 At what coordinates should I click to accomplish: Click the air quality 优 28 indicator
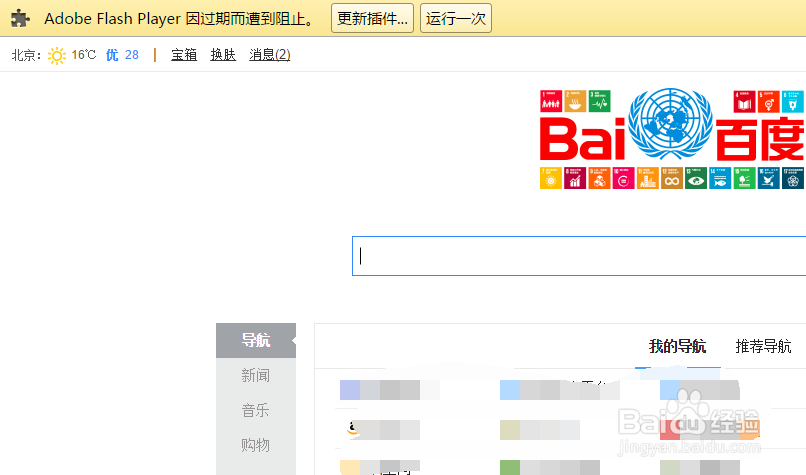point(122,54)
